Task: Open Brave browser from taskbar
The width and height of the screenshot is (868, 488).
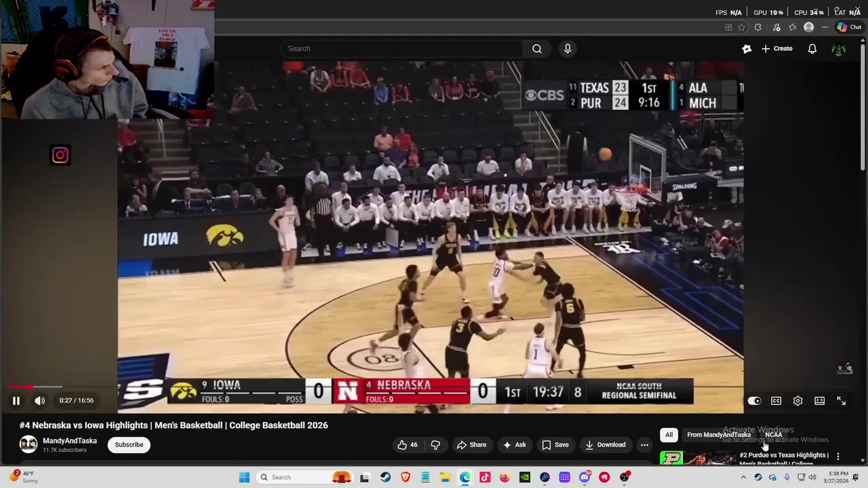Action: [406, 477]
